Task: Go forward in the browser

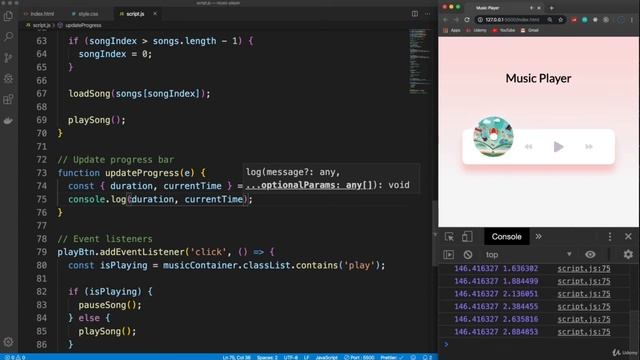Action: coord(456,20)
